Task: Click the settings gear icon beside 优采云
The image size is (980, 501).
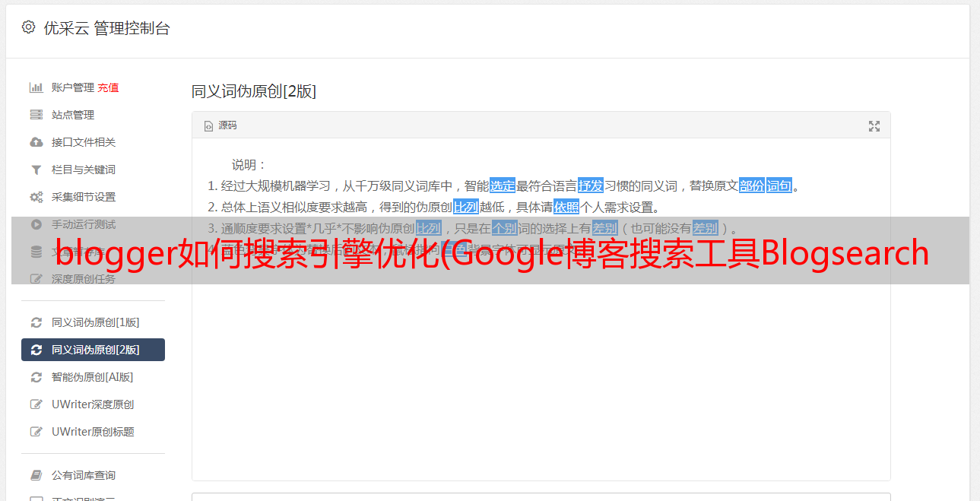Action: [x=28, y=27]
